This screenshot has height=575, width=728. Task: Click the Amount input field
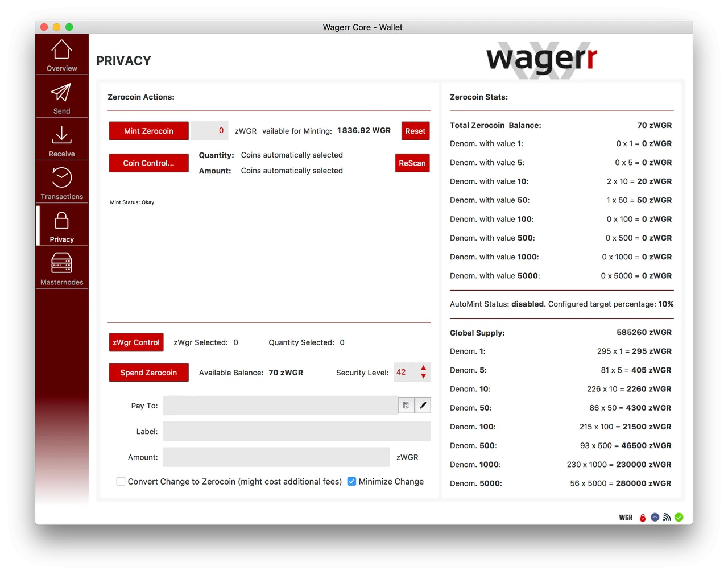coord(276,457)
